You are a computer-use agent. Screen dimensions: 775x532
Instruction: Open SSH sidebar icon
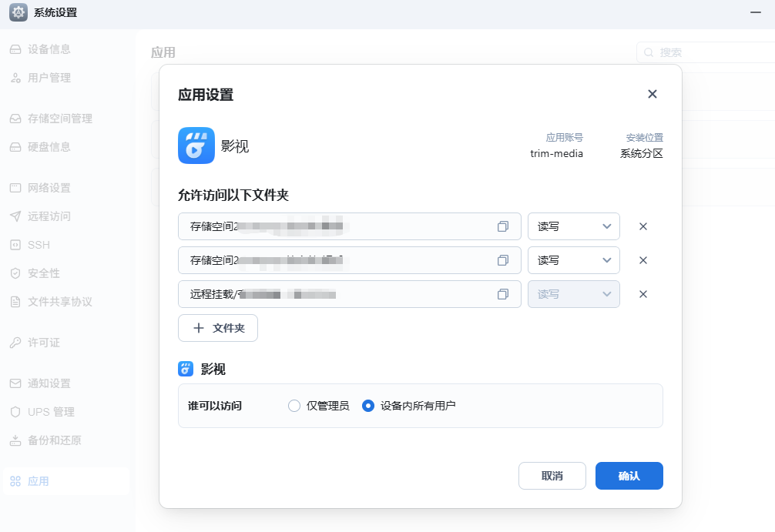coord(15,245)
